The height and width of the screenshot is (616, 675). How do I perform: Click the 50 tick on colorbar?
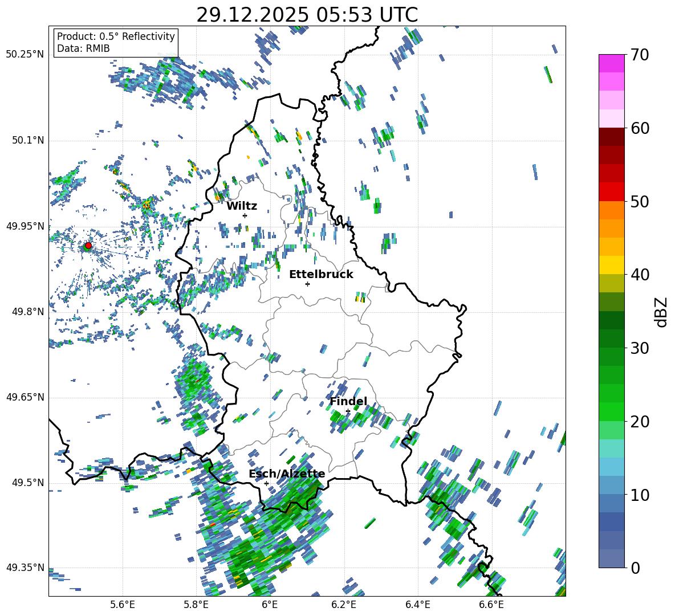pyautogui.click(x=640, y=201)
